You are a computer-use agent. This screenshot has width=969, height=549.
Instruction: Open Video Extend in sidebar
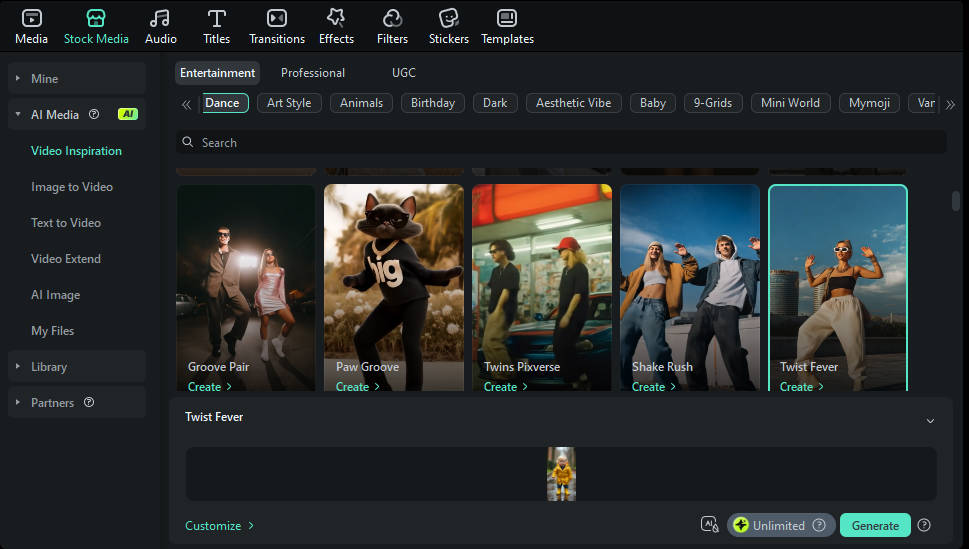pyautogui.click(x=66, y=258)
